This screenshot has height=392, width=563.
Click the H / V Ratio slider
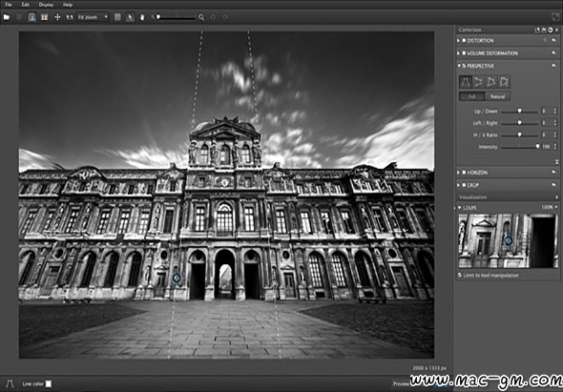[x=519, y=135]
